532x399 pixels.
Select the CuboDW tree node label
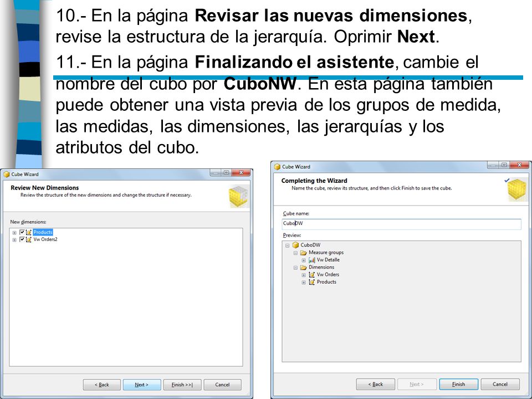(310, 245)
